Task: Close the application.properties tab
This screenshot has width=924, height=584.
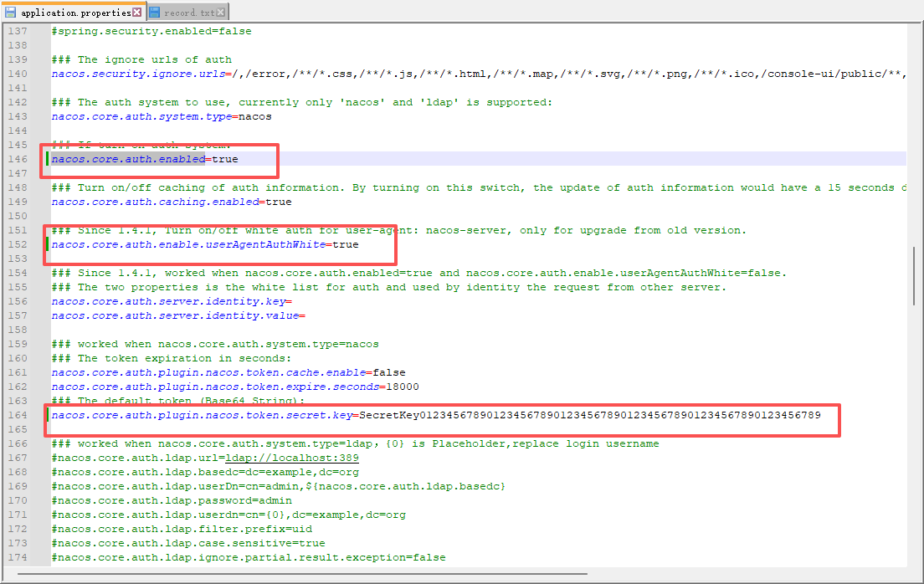Action: pyautogui.click(x=136, y=13)
